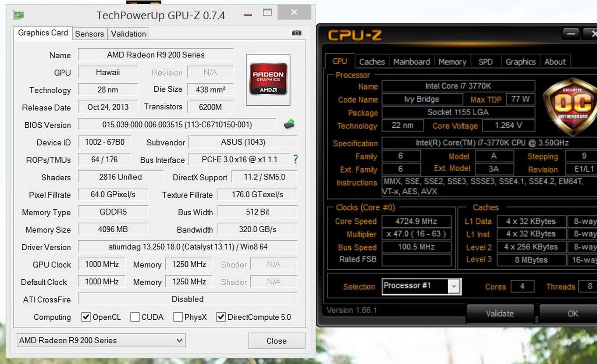Open the Processor #1 selection dropdown
This screenshot has height=364, width=597.
point(422,286)
